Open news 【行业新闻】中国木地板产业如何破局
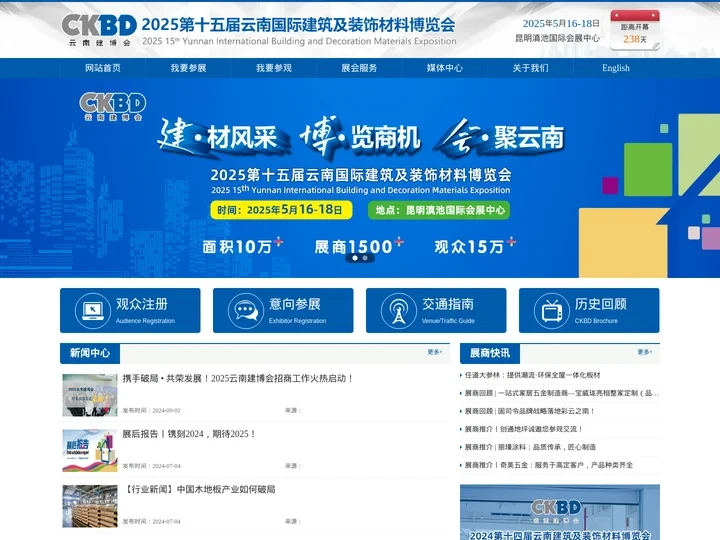Viewport: 720px width, 540px height. [199, 489]
